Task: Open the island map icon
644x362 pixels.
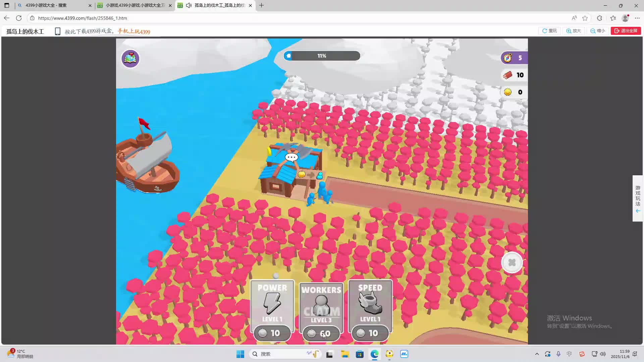Action: (x=130, y=59)
